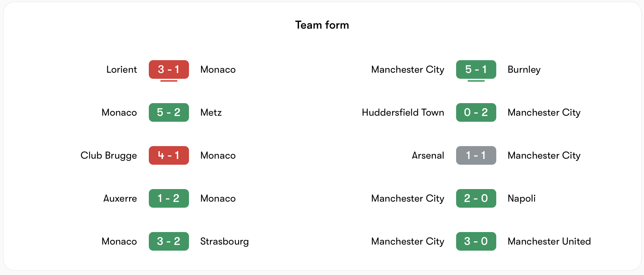Click the Lorient 3 - 1 Monaco score badge
The image size is (644, 275).
point(169,69)
